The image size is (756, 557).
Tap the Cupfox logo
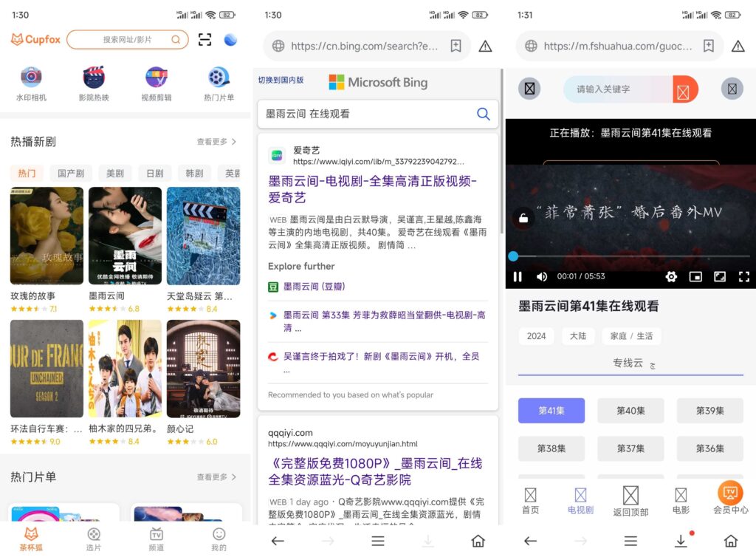pyautogui.click(x=35, y=40)
